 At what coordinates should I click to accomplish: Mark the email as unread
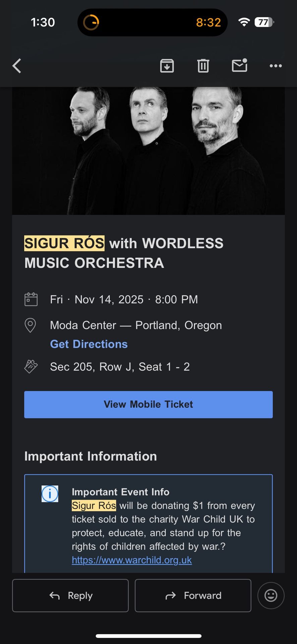coord(240,65)
